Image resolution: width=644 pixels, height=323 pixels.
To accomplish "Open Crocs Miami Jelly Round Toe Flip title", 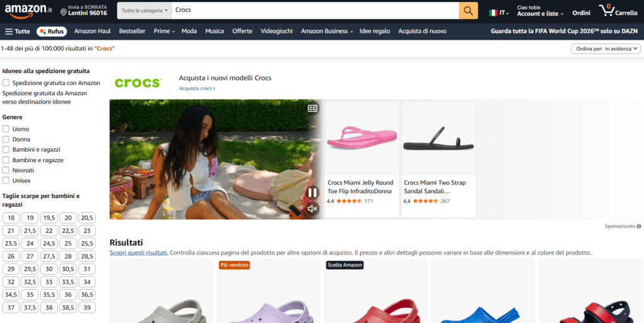I will click(360, 187).
